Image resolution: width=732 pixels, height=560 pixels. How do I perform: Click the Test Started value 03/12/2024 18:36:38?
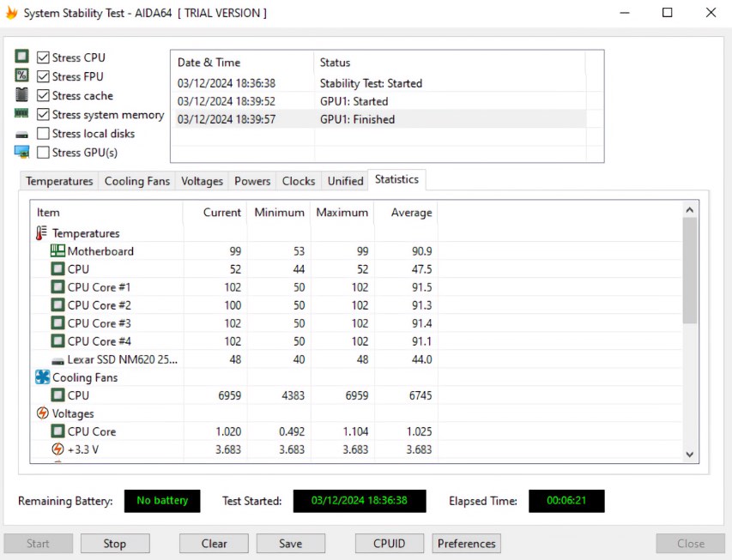[x=359, y=501]
